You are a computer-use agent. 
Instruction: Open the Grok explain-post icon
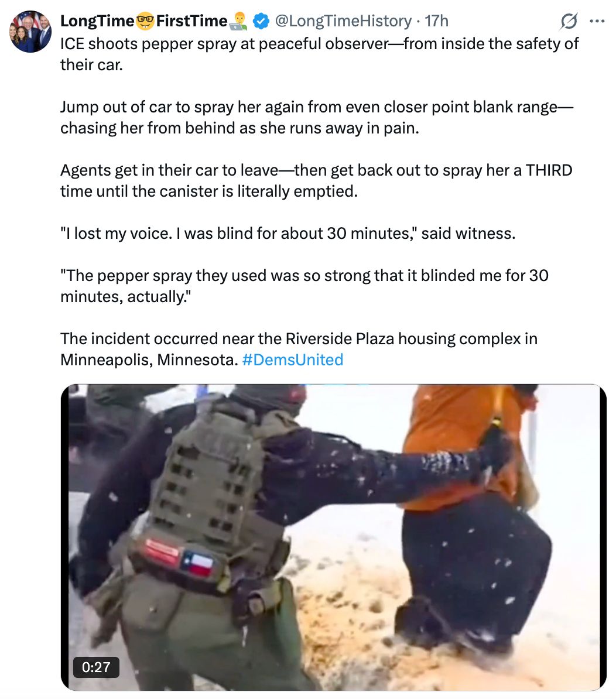point(569,21)
